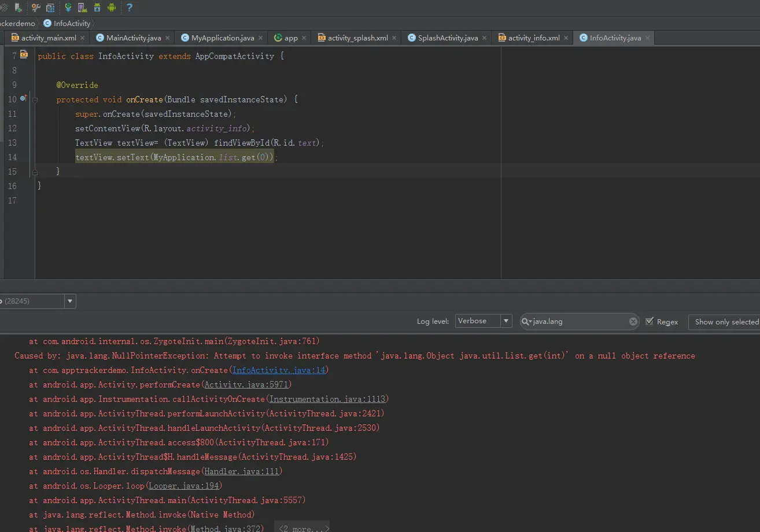Expand the '2 more...' stack trace fold
760x532 pixels.
click(x=303, y=528)
